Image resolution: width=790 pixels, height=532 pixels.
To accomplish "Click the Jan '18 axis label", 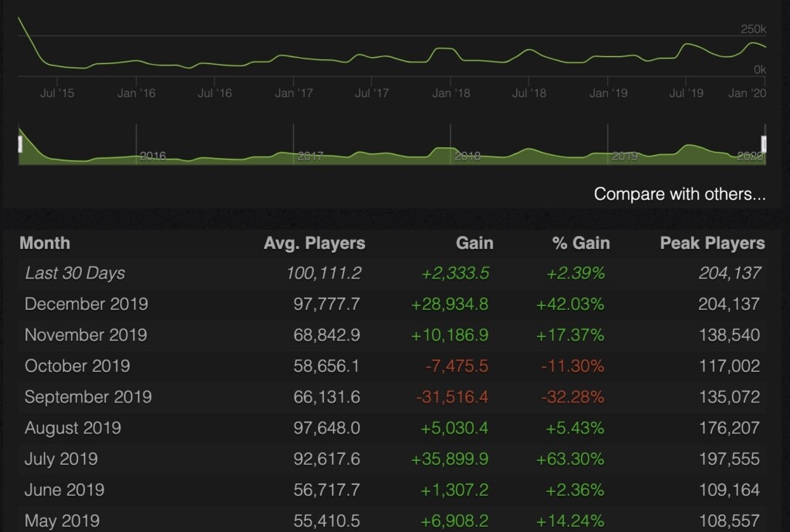I will click(x=451, y=93).
